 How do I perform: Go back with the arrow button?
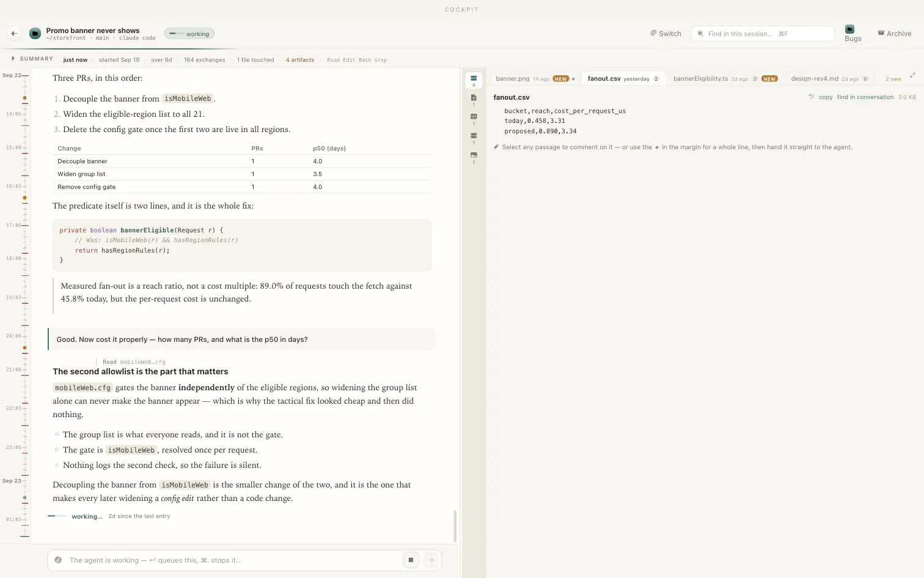tap(14, 34)
